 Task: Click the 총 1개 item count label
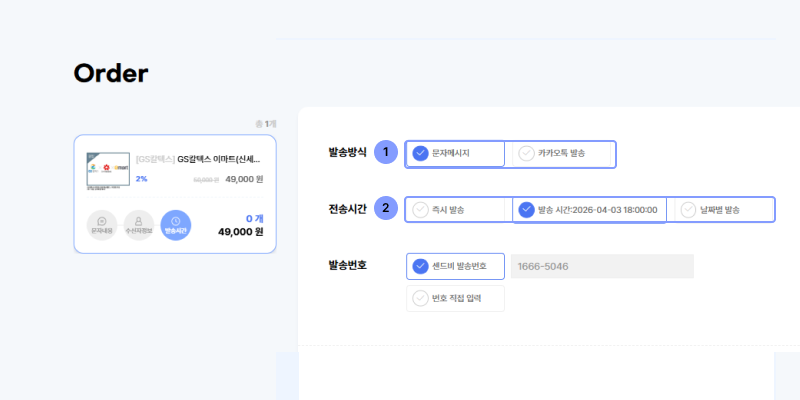265,124
